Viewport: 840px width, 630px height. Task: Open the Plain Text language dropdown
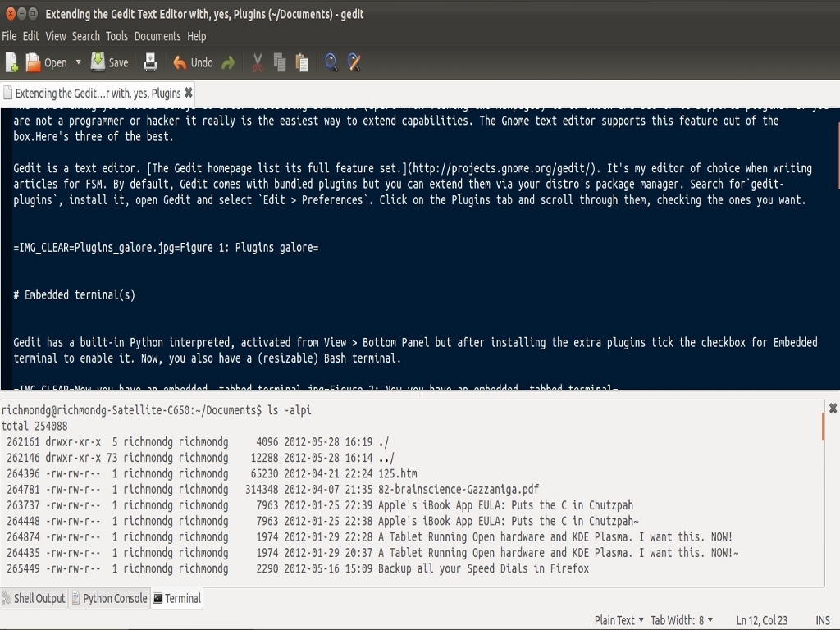point(619,620)
